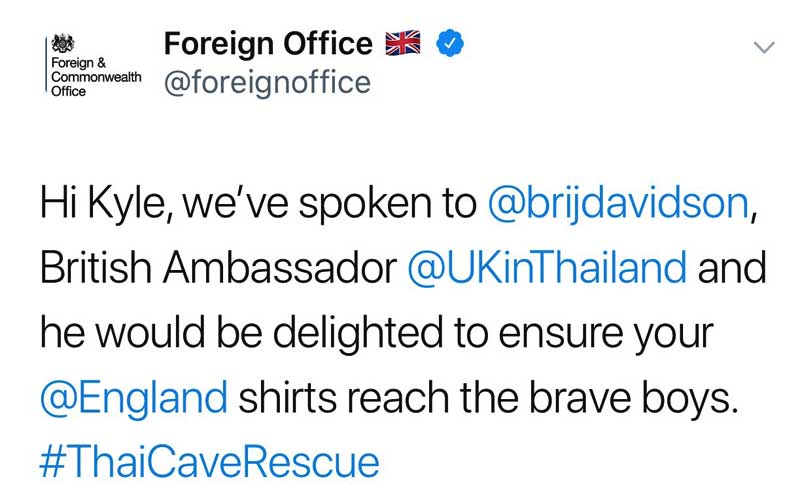
Task: Open the @brijdavidson mention
Action: [x=618, y=205]
